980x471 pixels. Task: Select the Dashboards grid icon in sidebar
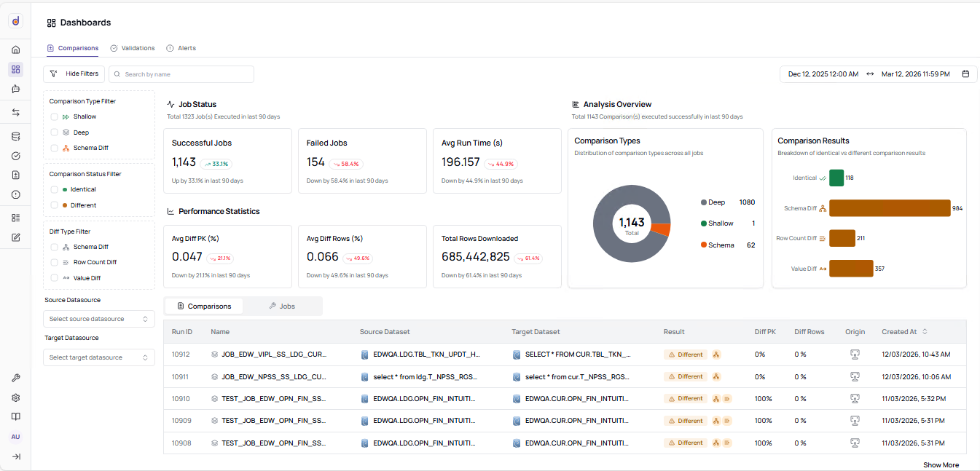[x=15, y=69]
